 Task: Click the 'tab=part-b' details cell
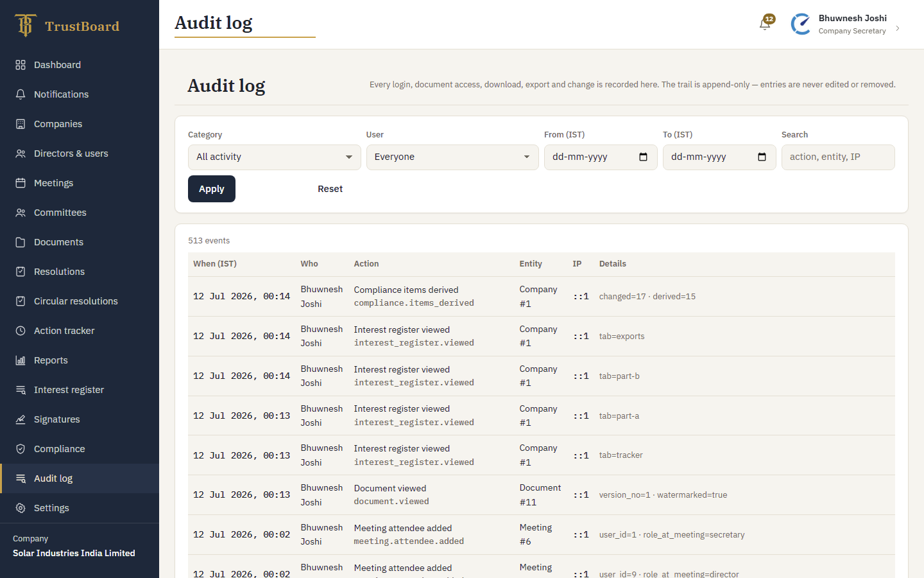(619, 376)
